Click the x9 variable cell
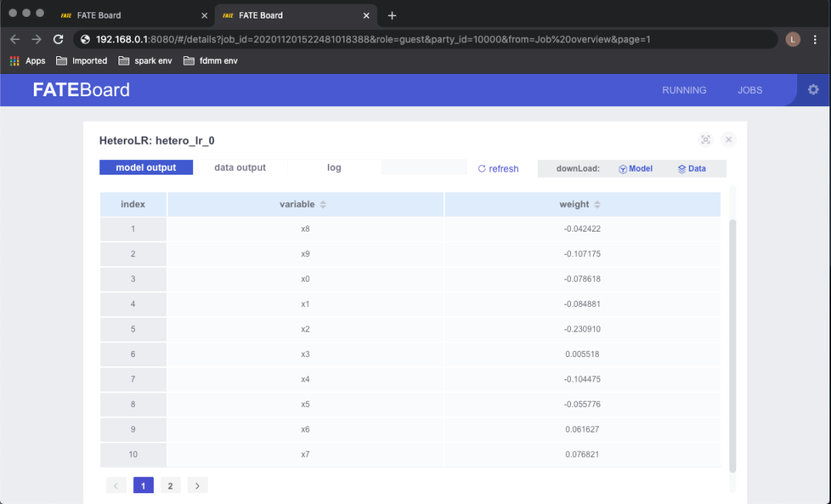831x504 pixels. 305,254
